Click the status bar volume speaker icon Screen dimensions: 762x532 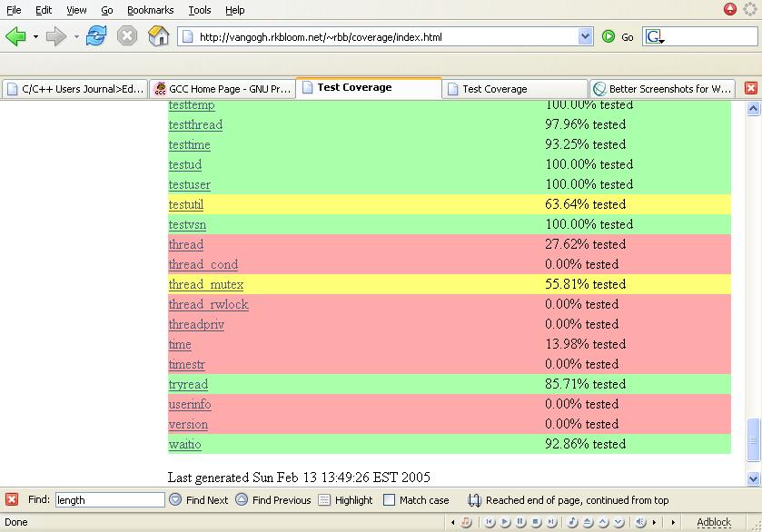(x=641, y=522)
